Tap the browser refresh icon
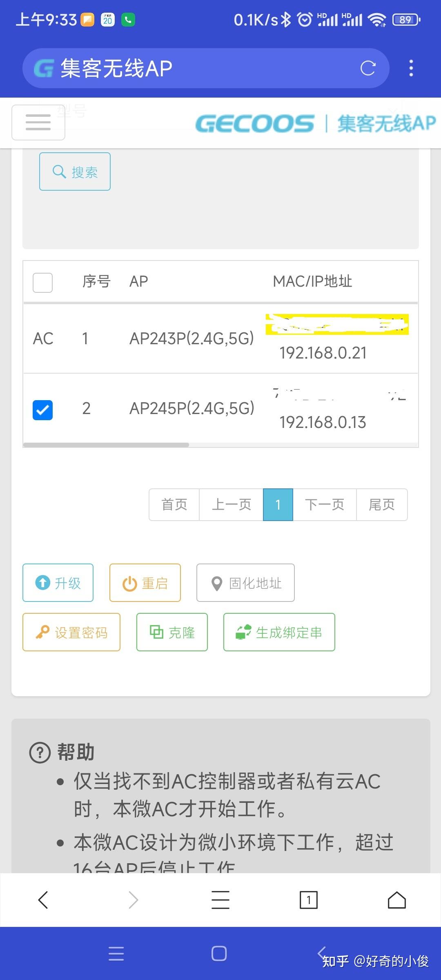This screenshot has width=441, height=980. click(368, 68)
